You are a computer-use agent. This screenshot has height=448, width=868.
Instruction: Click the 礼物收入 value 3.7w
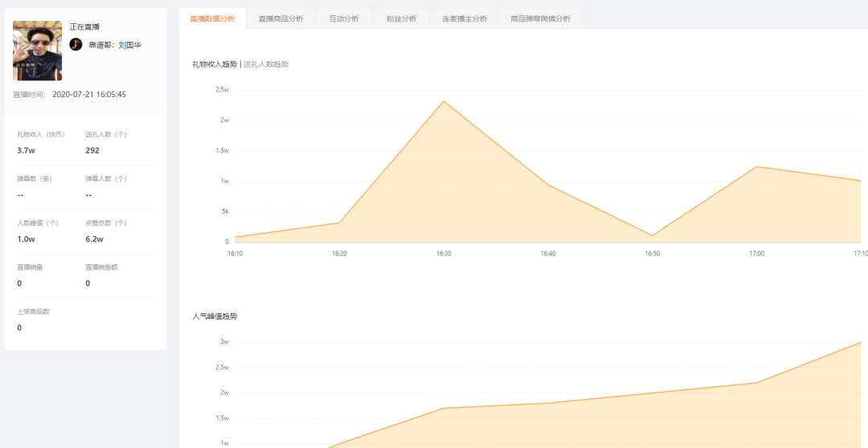26,150
